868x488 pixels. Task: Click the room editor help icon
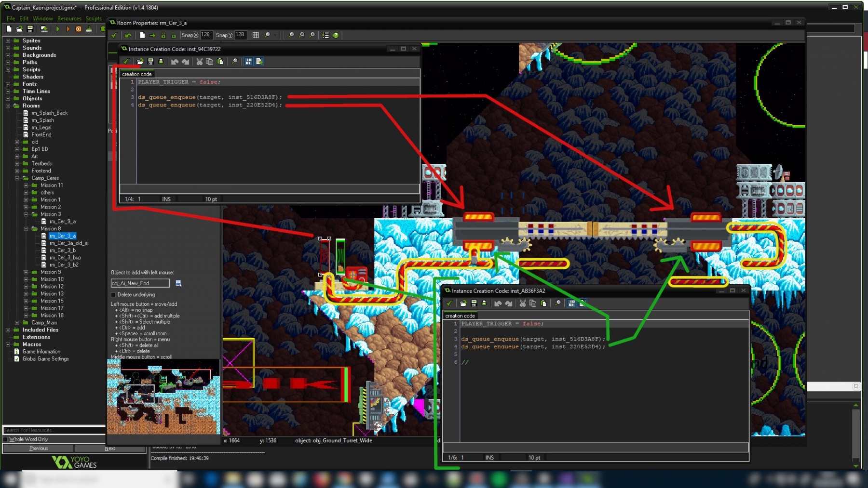(x=336, y=35)
